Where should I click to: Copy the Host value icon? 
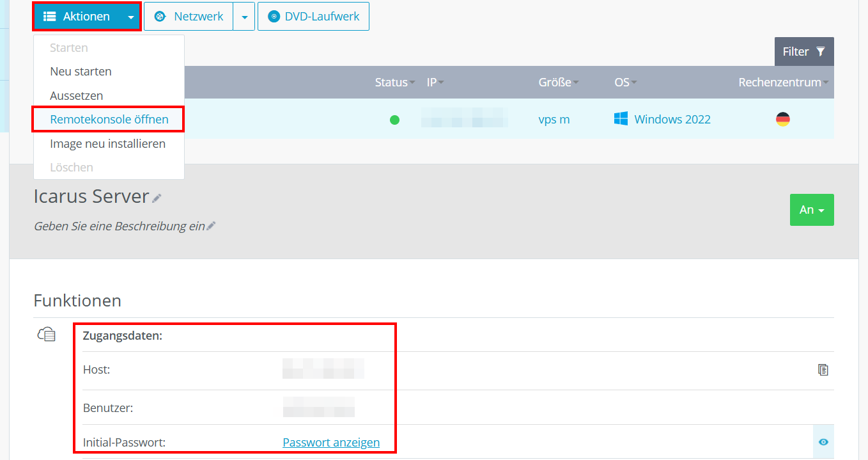click(x=823, y=370)
